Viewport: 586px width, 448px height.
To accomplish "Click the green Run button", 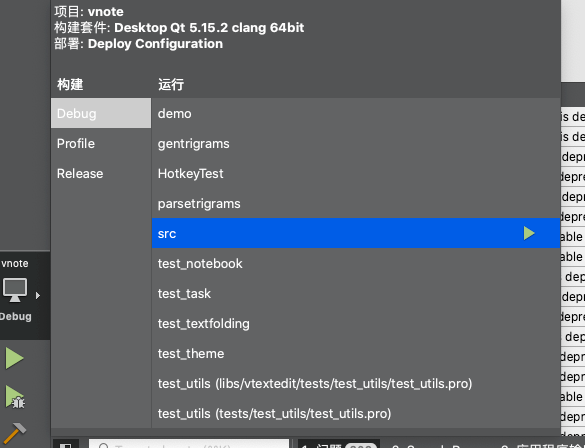I will (15, 358).
